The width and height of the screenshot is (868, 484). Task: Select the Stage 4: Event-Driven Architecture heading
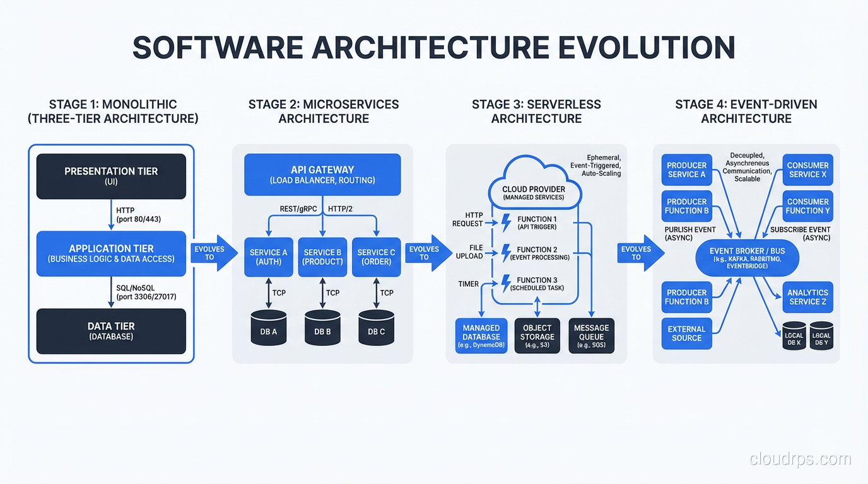[x=746, y=112]
